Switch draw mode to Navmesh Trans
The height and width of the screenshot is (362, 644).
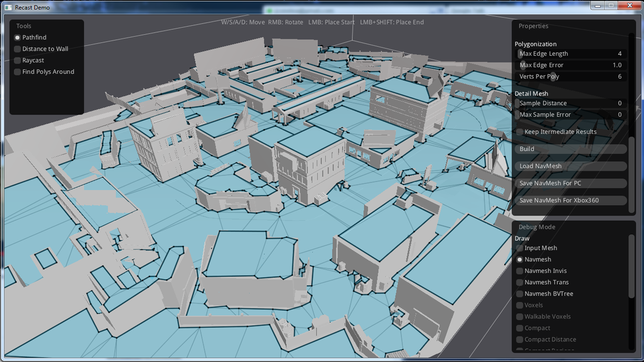click(x=519, y=282)
